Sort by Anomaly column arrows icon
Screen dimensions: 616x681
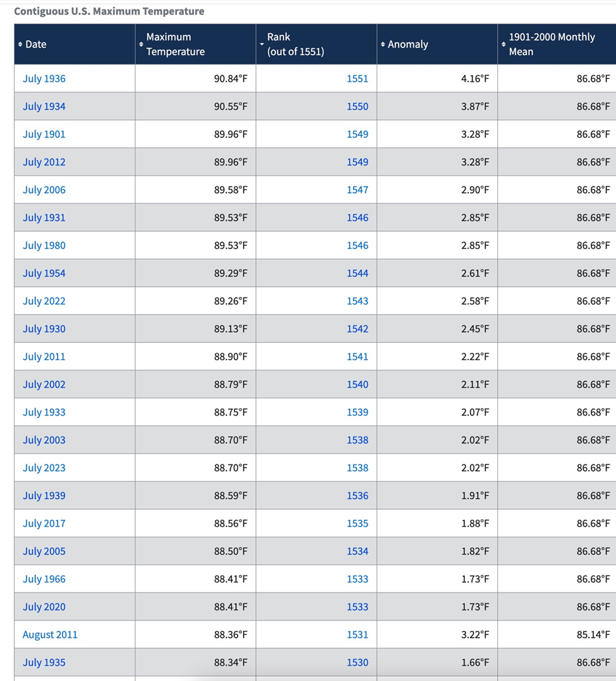tap(383, 44)
